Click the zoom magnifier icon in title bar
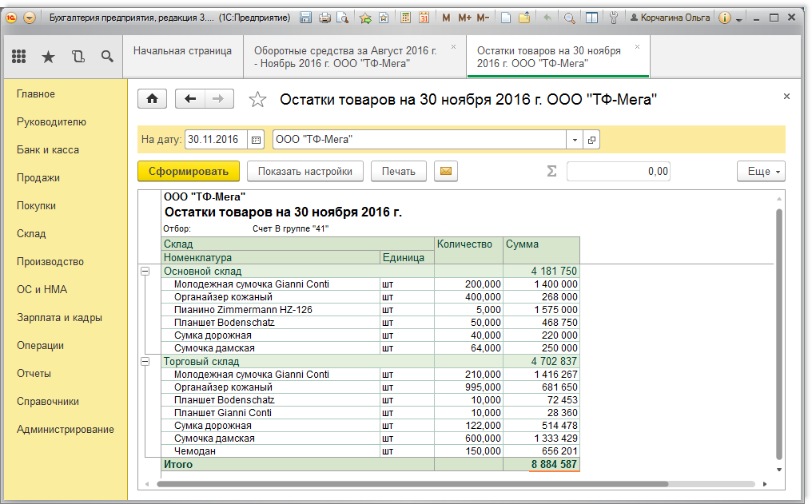The width and height of the screenshot is (812, 504). 570,18
